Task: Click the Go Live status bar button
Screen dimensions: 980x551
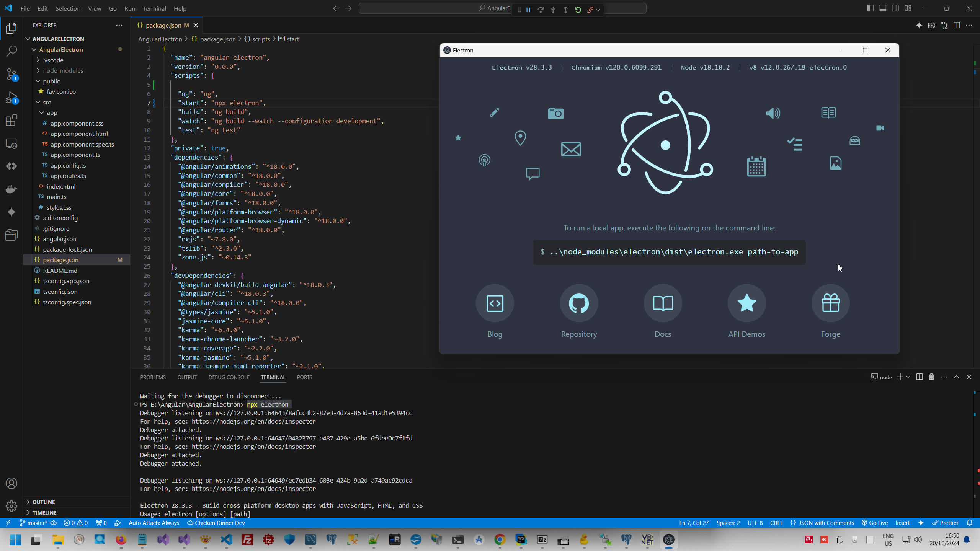Action: coord(874,523)
